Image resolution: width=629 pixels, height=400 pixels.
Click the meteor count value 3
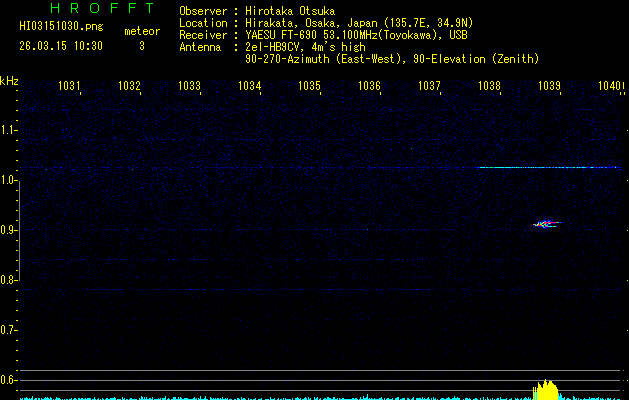click(x=142, y=46)
